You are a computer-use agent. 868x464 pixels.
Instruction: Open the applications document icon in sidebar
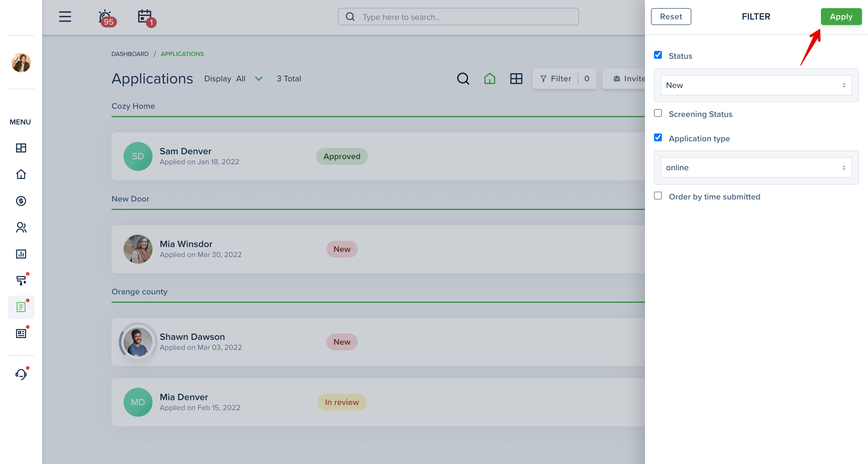tap(21, 307)
